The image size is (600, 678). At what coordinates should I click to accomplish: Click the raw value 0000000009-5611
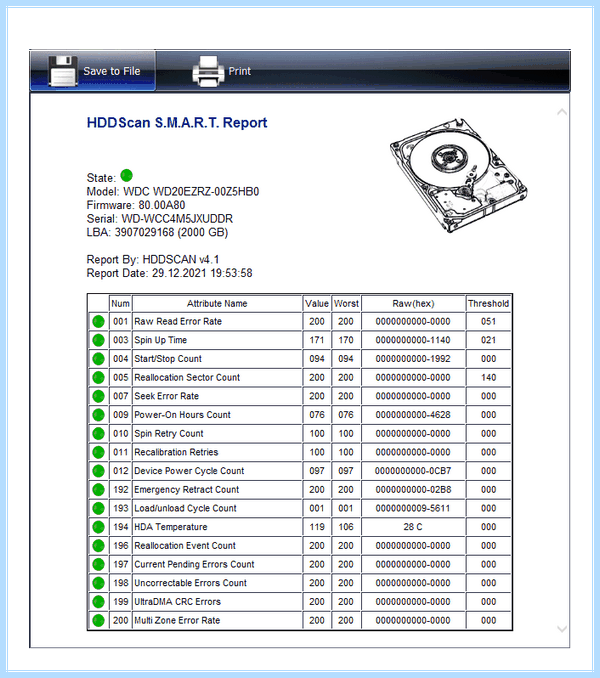413,508
